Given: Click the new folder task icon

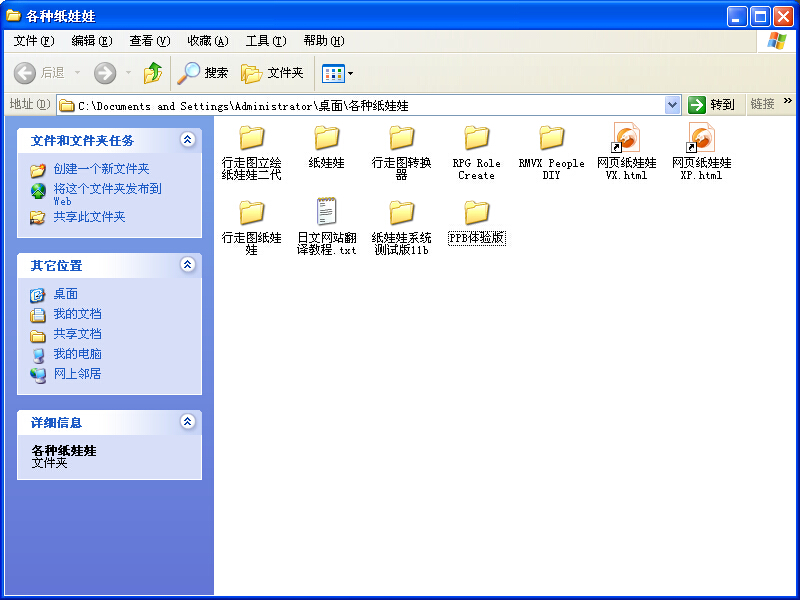Looking at the screenshot, I should click(x=38, y=170).
